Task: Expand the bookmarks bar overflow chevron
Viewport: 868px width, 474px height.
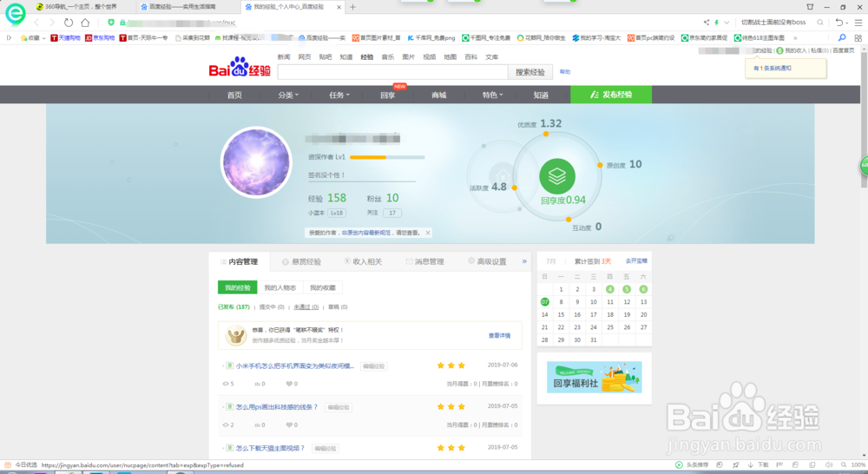Action: [795, 37]
